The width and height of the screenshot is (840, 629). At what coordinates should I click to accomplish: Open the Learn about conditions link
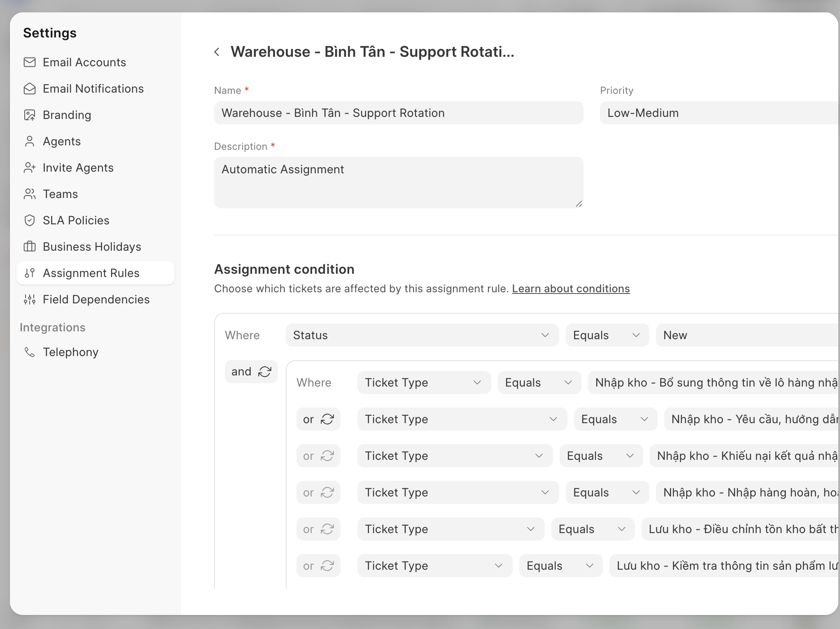(571, 289)
